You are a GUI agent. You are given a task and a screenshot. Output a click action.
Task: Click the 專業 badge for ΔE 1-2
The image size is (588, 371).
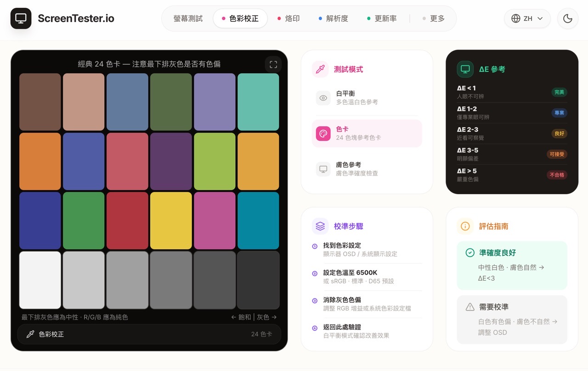tap(559, 112)
